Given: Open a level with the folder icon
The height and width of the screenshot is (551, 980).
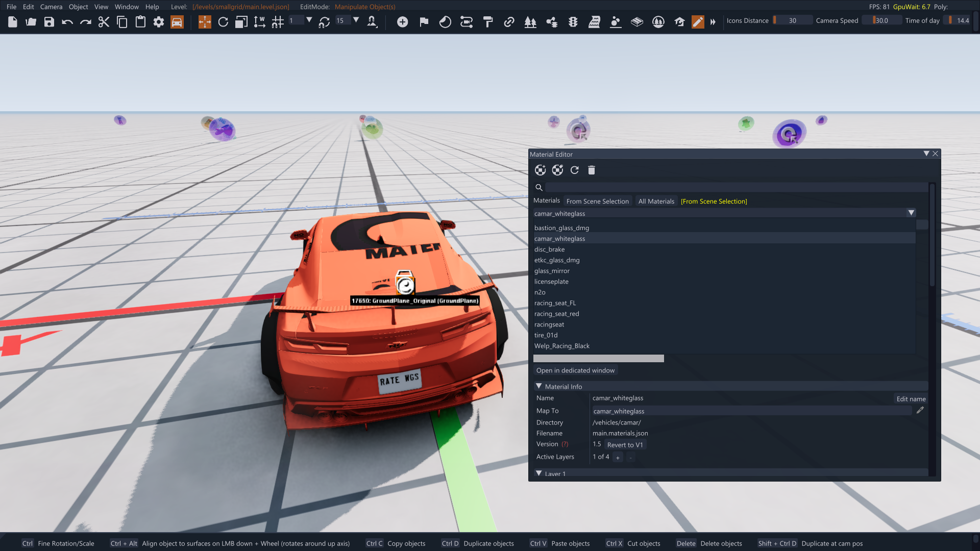Looking at the screenshot, I should [31, 22].
